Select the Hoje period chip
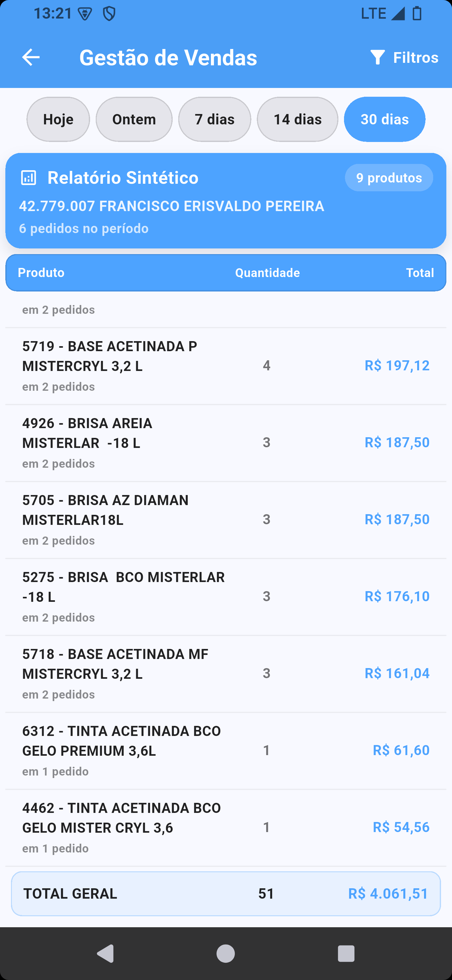This screenshot has width=452, height=980. tap(58, 119)
